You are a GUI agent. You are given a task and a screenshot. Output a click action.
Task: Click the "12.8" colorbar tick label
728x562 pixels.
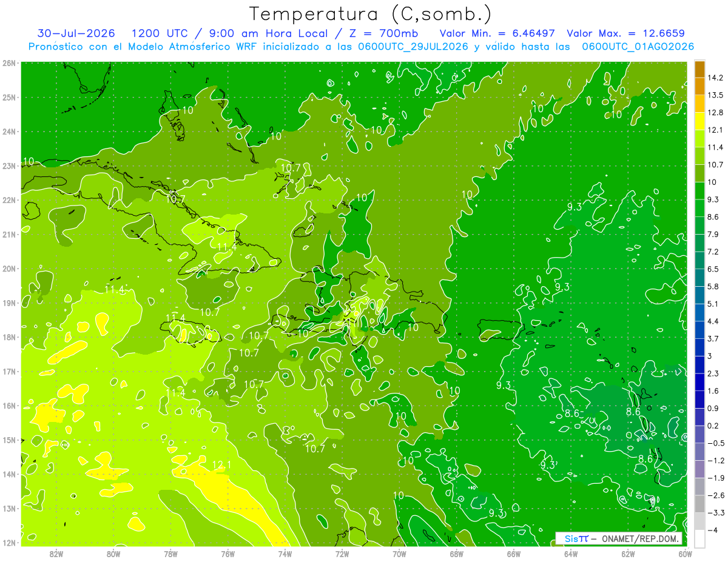point(716,113)
